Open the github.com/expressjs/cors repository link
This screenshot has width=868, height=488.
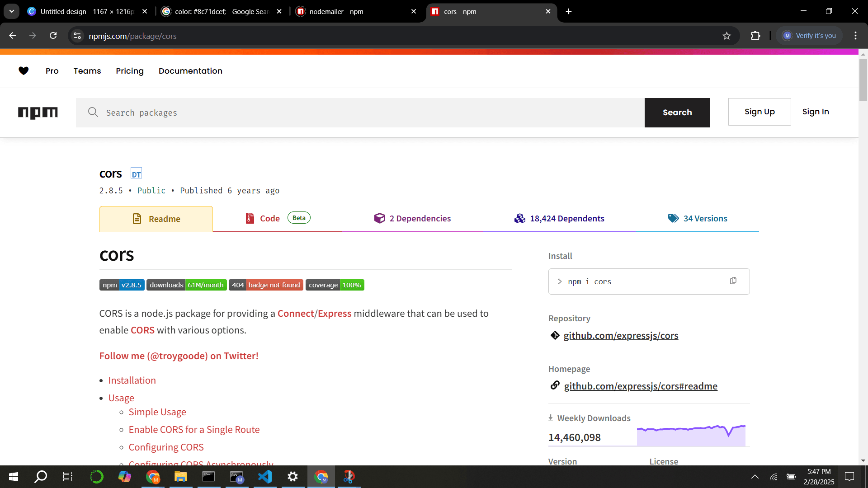(621, 335)
